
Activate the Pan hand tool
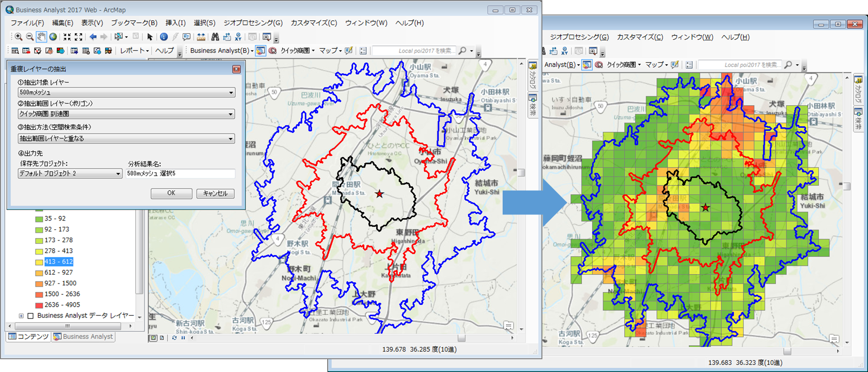pos(42,37)
